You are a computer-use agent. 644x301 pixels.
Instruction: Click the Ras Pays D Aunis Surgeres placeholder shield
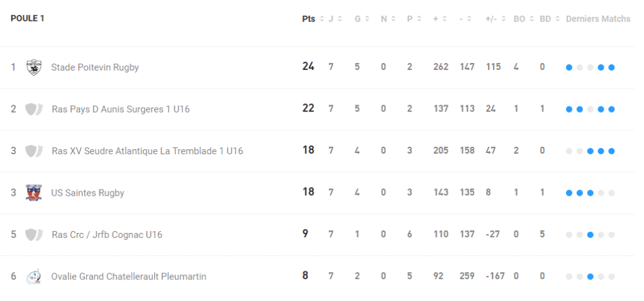34,109
